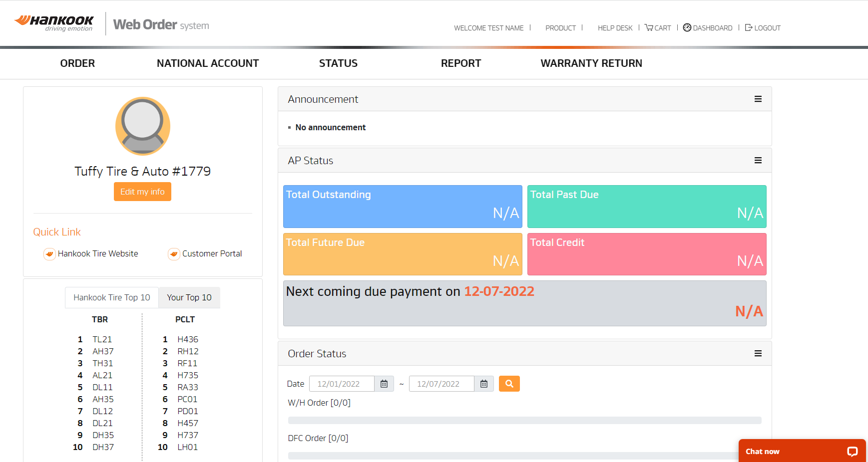Viewport: 868px width, 462px height.
Task: Click the profile avatar image
Action: tap(143, 126)
